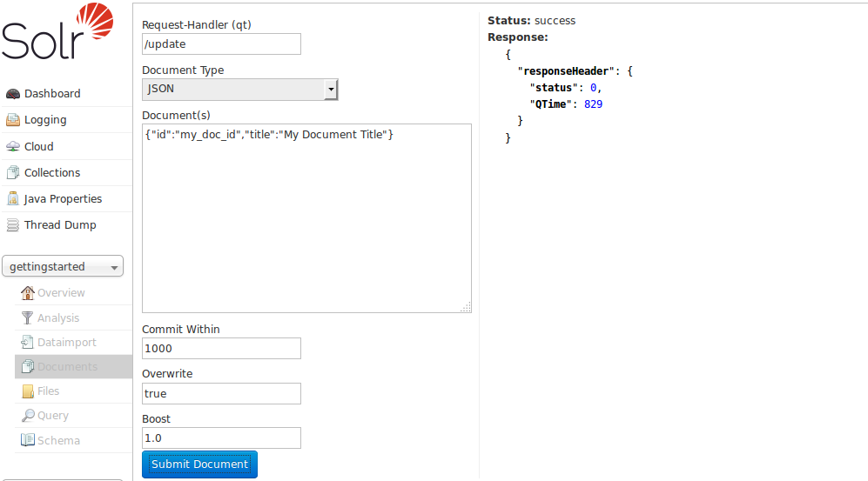
Task: Click the Query magnifier icon
Action: coord(28,416)
